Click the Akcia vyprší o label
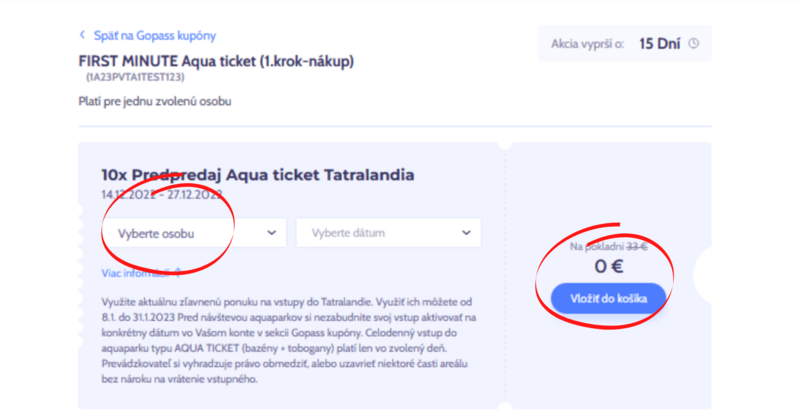 [x=587, y=44]
